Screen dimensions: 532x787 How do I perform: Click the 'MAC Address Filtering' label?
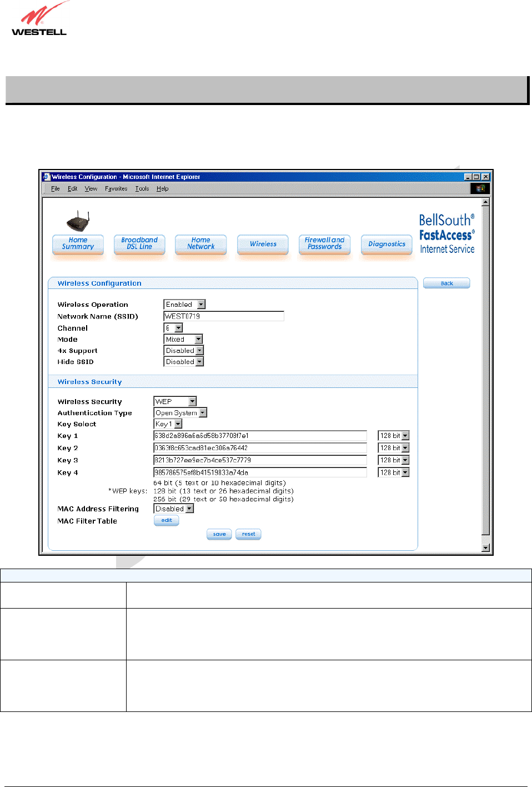point(98,509)
